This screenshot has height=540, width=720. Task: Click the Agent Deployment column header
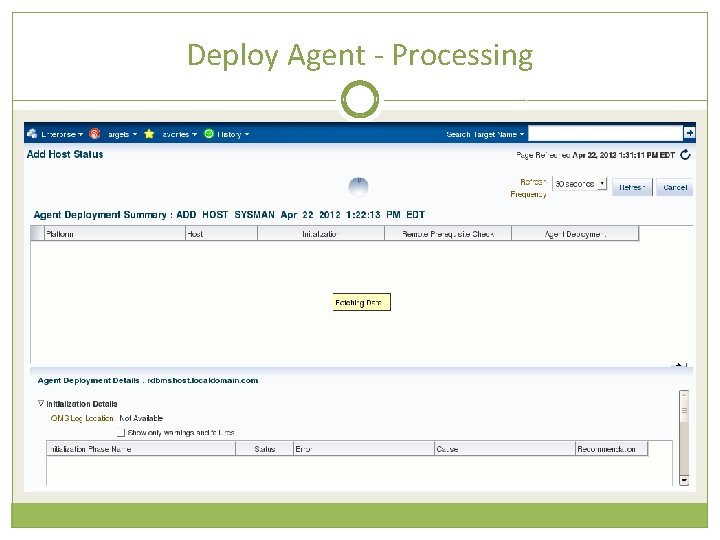click(575, 234)
